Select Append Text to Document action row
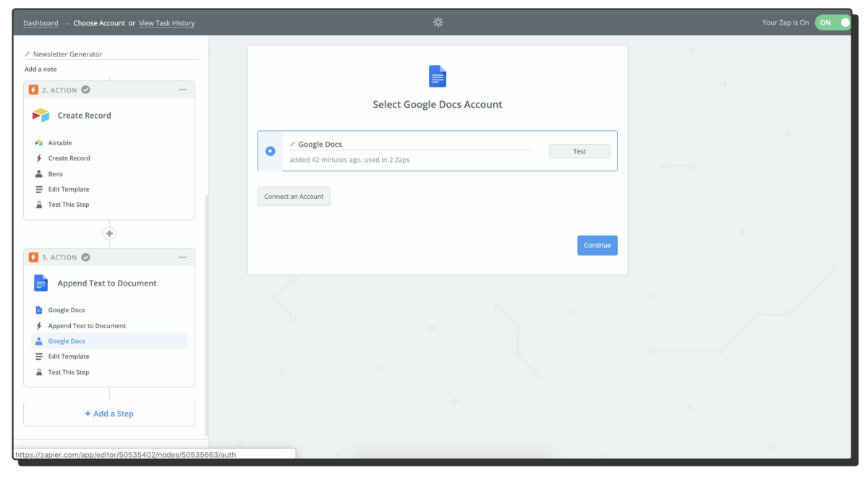This screenshot has width=868, height=483. coord(109,326)
